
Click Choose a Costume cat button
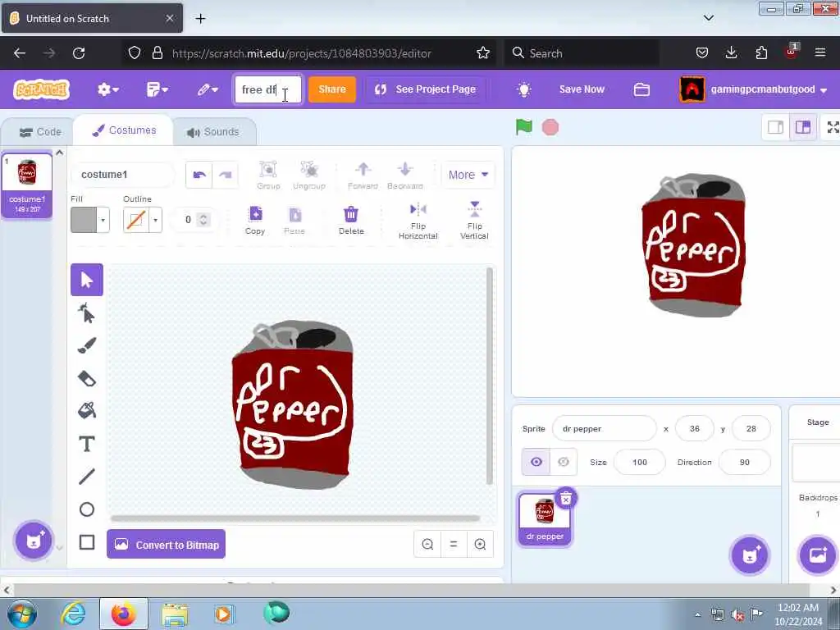click(34, 541)
